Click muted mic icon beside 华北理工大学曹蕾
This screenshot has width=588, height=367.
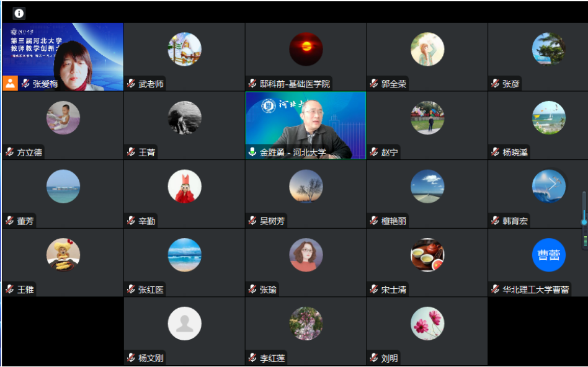(x=495, y=289)
